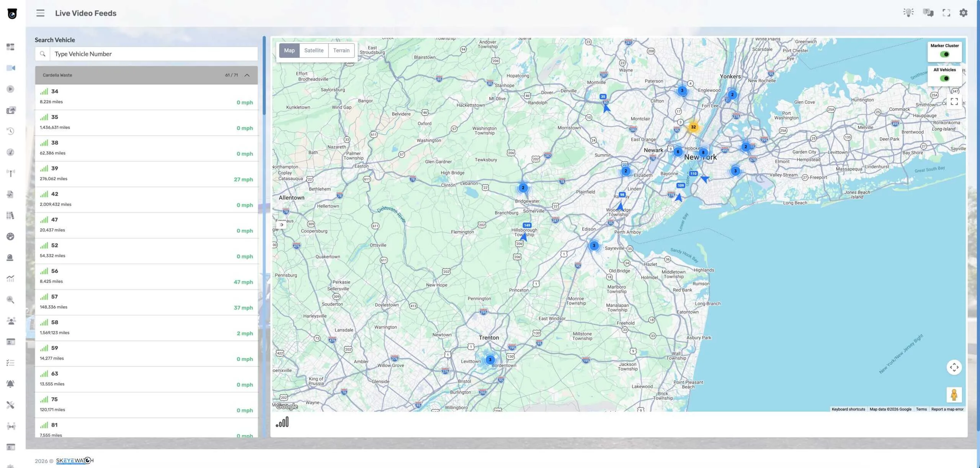Open the history clock sidebar icon
This screenshot has height=468, width=980.
coord(10,131)
